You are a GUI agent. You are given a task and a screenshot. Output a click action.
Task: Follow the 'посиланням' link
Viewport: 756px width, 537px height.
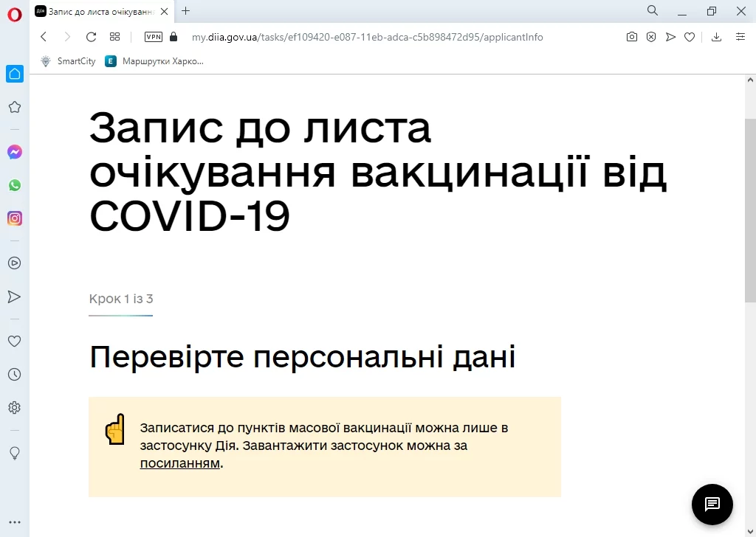tap(180, 463)
